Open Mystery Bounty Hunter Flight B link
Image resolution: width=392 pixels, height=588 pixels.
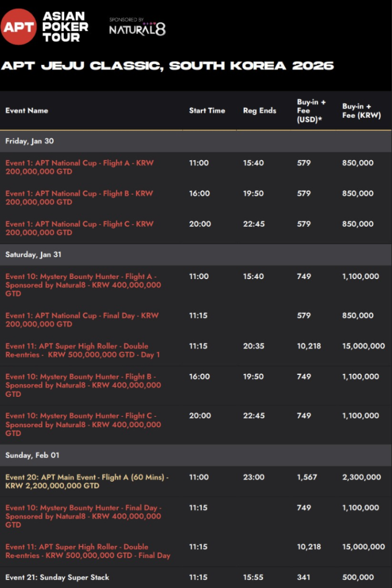point(83,385)
